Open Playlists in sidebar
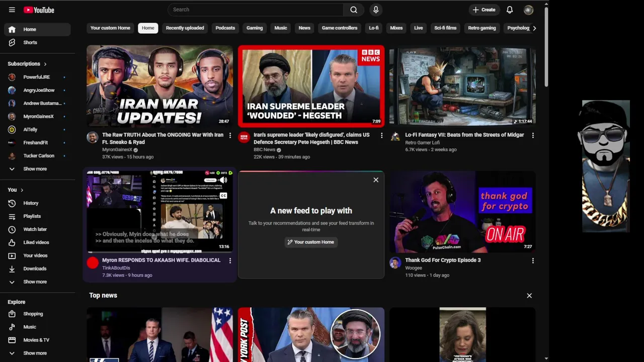 [37, 216]
